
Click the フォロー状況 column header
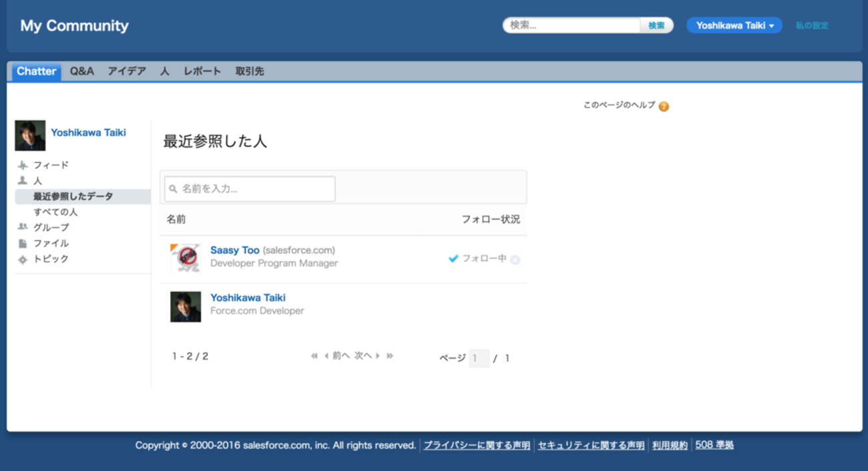tap(491, 219)
